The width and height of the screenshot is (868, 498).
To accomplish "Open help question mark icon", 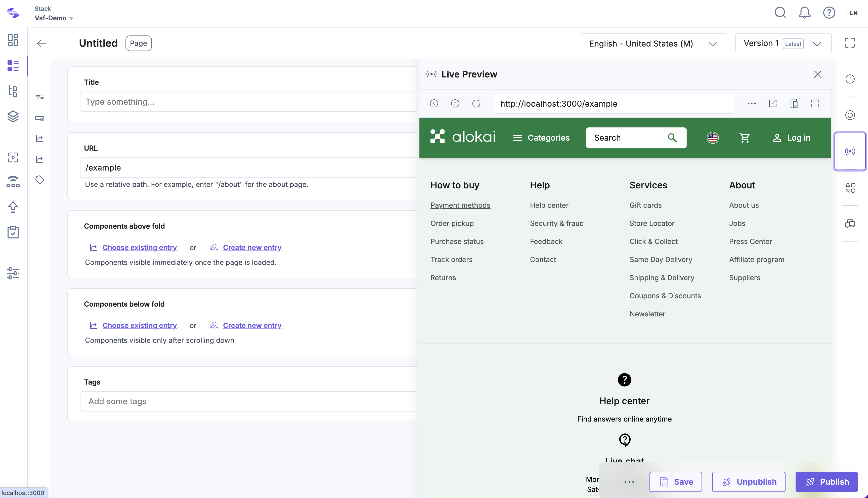I will tap(829, 13).
